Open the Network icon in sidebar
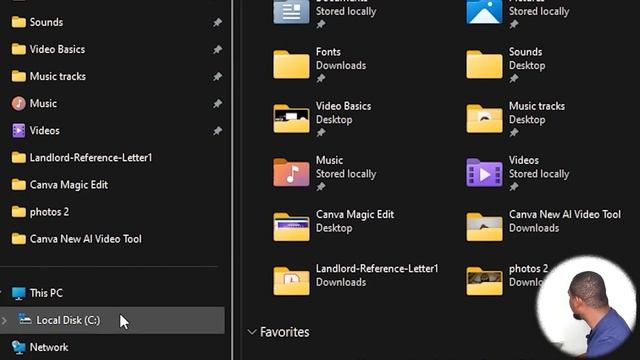 18,347
